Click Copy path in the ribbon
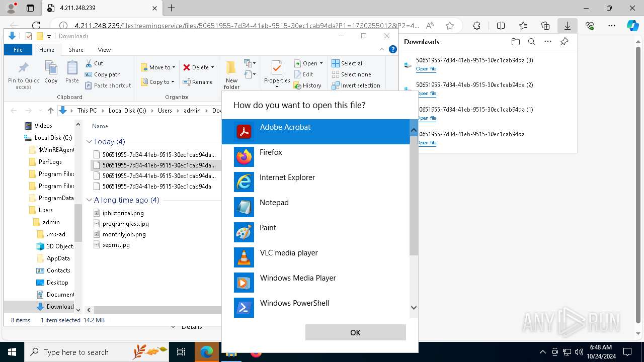Screen dimensions: 644x362 click(103, 74)
